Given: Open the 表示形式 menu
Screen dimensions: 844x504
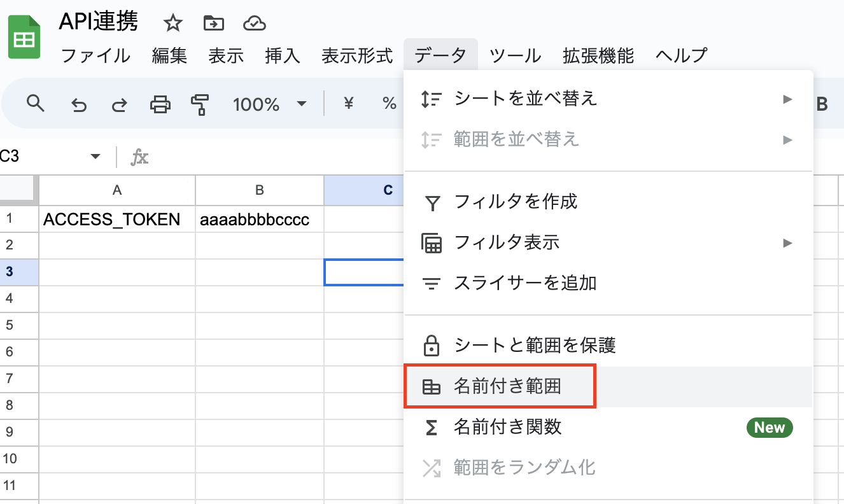Looking at the screenshot, I should (x=357, y=55).
